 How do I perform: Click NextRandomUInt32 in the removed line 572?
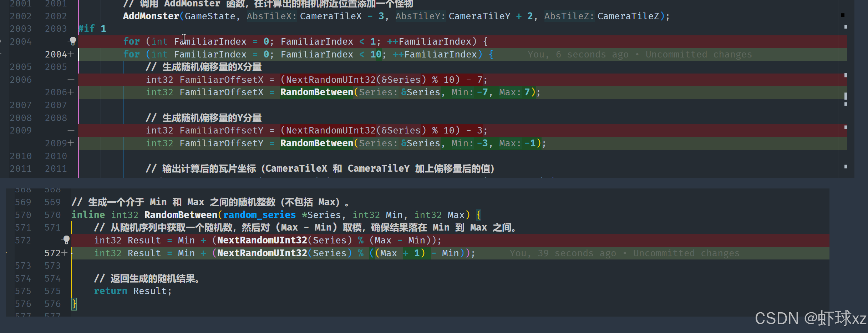(x=262, y=240)
